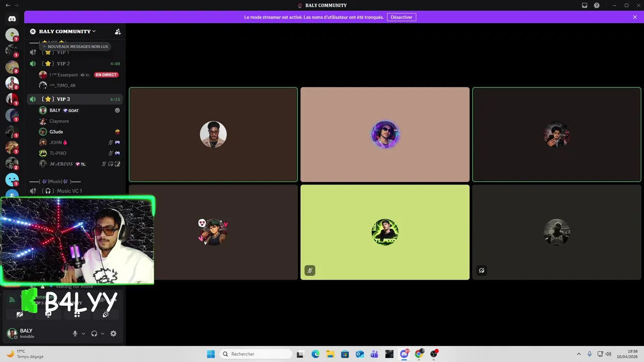Click the Désactiver streamer mode button
This screenshot has height=362, width=644.
(401, 17)
